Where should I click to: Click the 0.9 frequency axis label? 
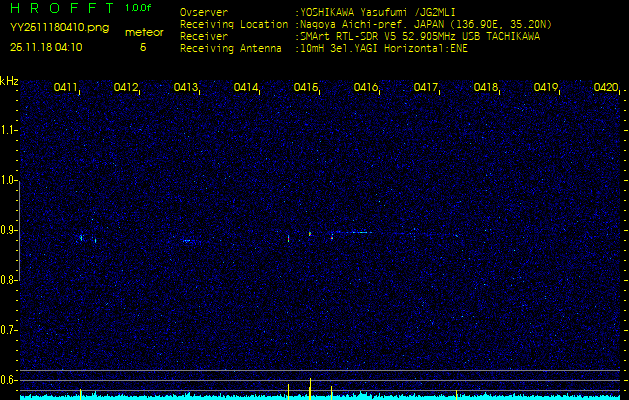(x=9, y=230)
